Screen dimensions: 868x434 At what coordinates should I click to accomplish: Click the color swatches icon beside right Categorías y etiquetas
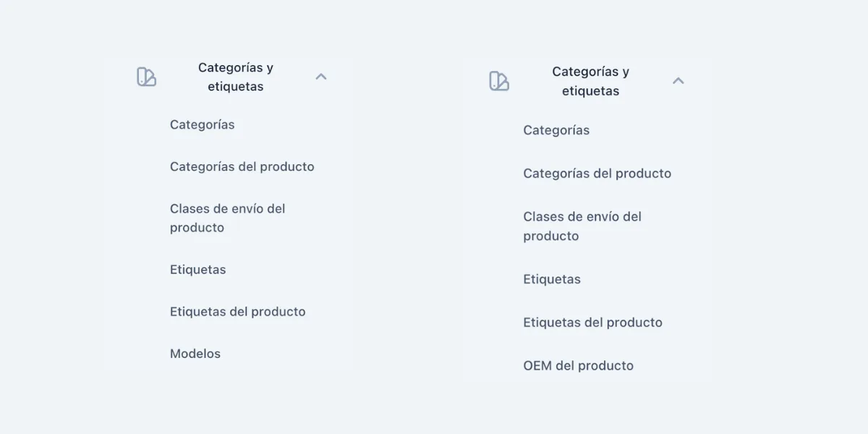pos(499,80)
